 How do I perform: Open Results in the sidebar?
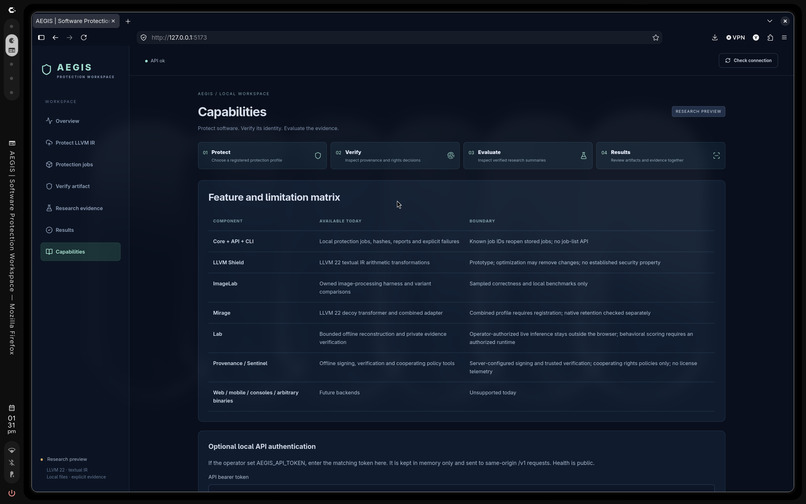tap(80, 230)
